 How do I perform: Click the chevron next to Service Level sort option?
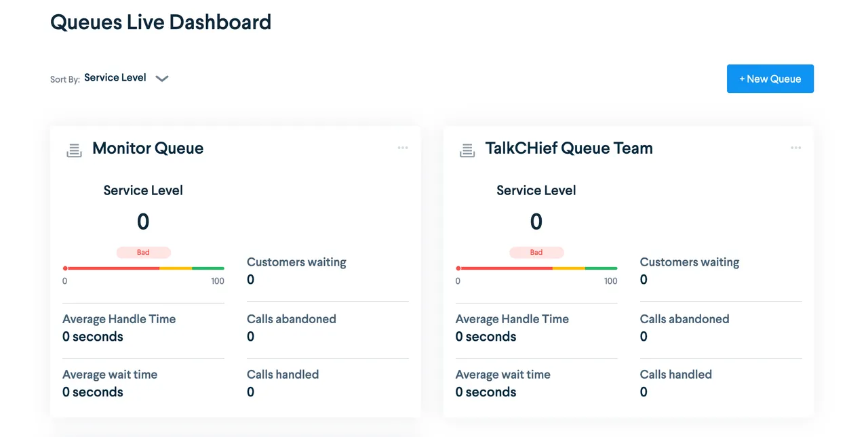point(162,79)
